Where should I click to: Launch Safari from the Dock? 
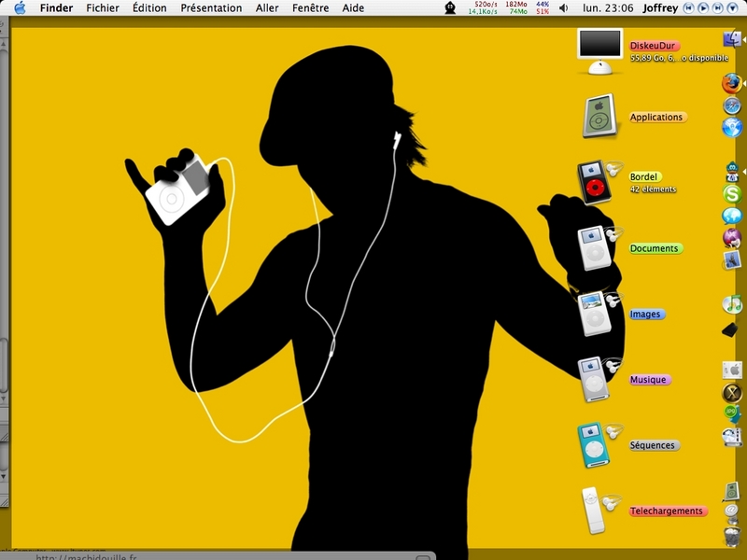(x=732, y=105)
